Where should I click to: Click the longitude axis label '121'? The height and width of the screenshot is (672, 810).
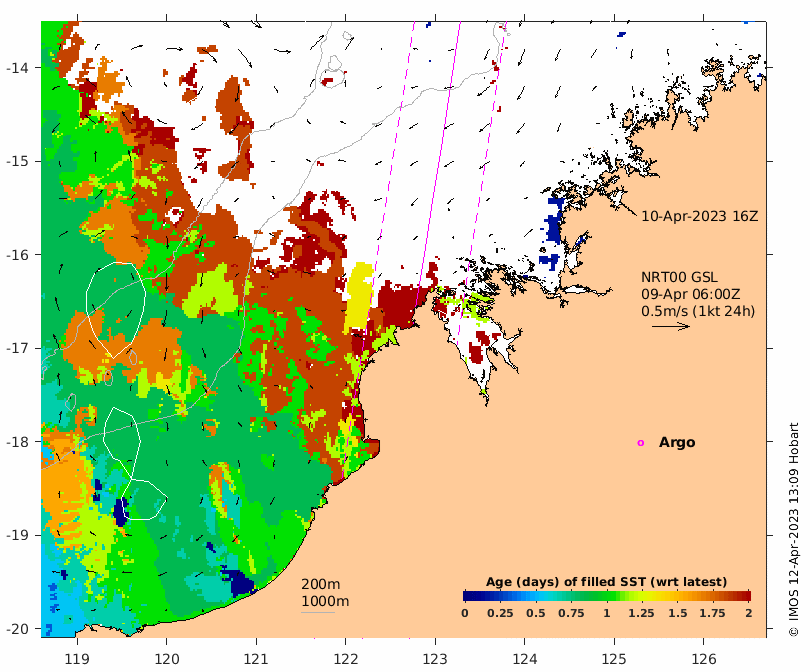[256, 659]
